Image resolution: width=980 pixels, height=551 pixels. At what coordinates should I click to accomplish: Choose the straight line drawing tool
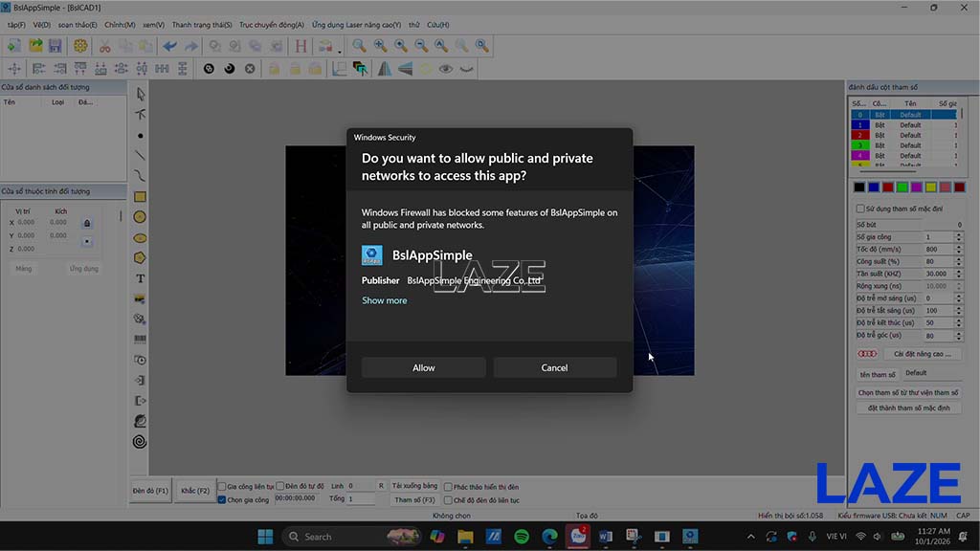pos(140,156)
